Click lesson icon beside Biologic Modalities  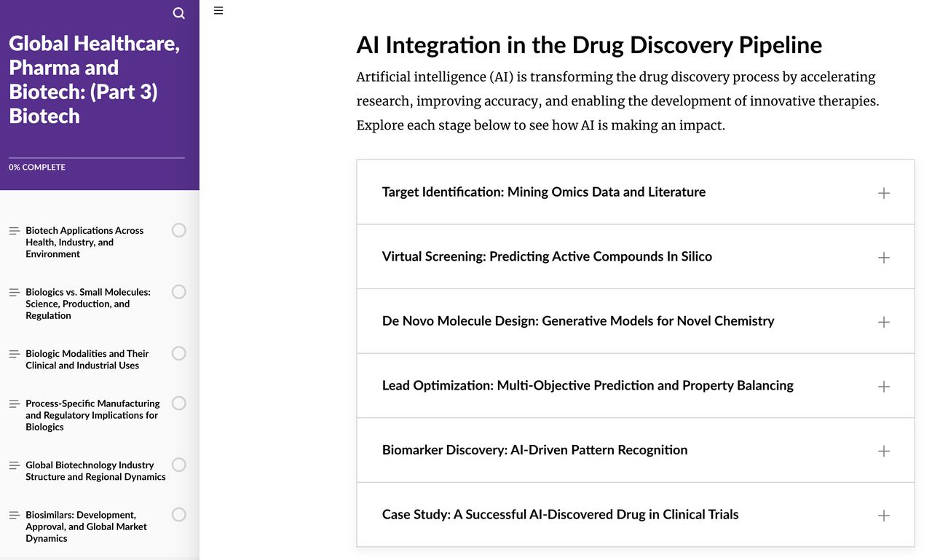tap(14, 354)
